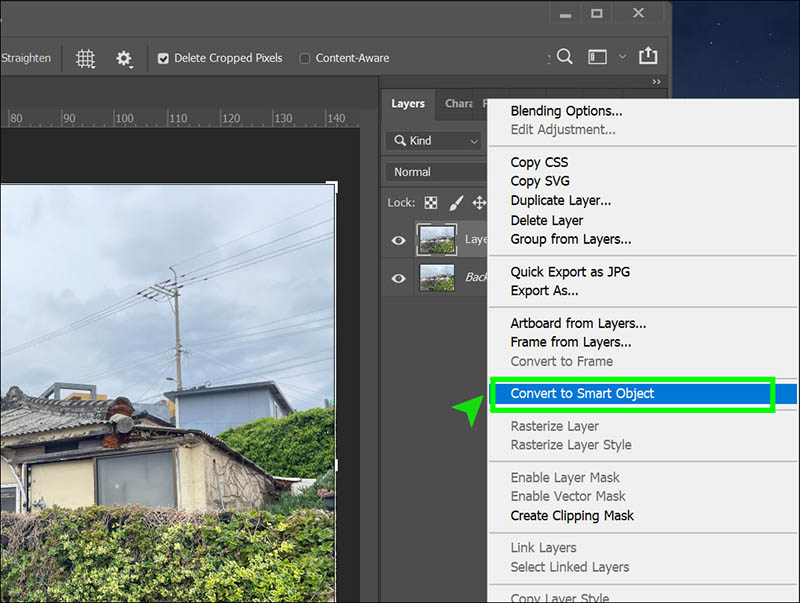
Task: Hide the top layer with eye icon
Action: tap(398, 240)
